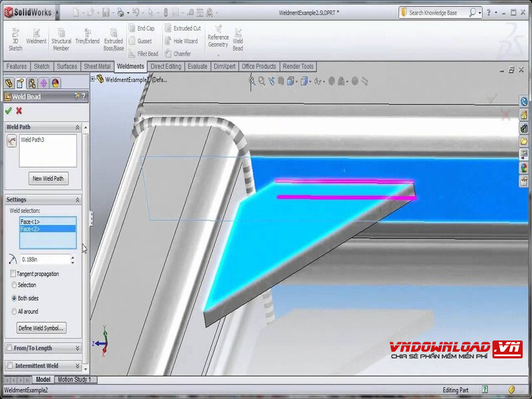Switch to the Surfaces tab

click(66, 66)
